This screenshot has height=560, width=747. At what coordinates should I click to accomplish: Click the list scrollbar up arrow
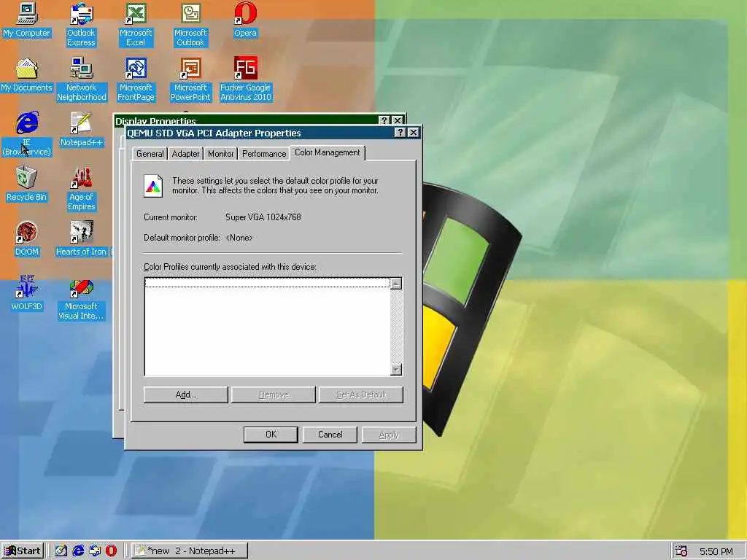[x=396, y=284]
